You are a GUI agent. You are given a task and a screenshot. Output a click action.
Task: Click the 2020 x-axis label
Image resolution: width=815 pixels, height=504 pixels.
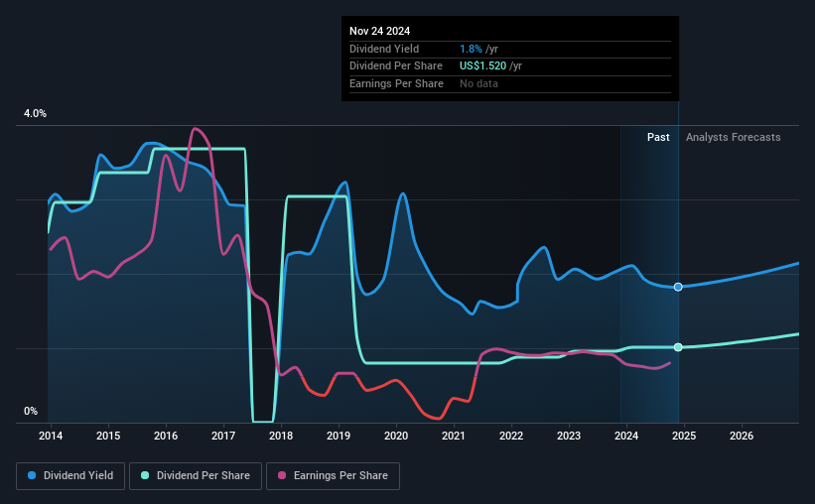(x=396, y=436)
